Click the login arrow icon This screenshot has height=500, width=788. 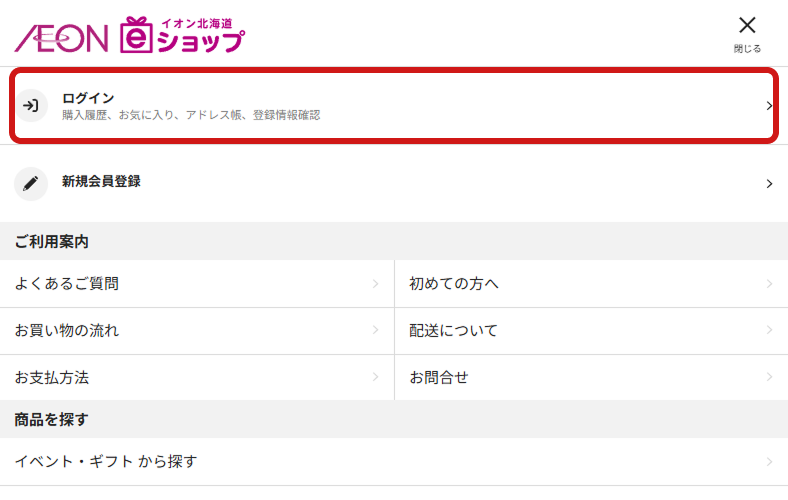[31, 105]
